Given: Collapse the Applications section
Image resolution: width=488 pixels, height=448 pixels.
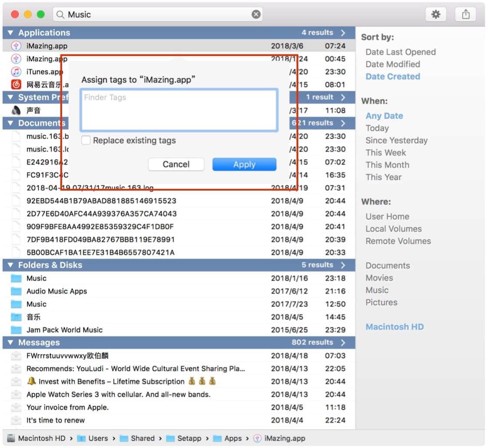Looking at the screenshot, I should click(x=10, y=33).
